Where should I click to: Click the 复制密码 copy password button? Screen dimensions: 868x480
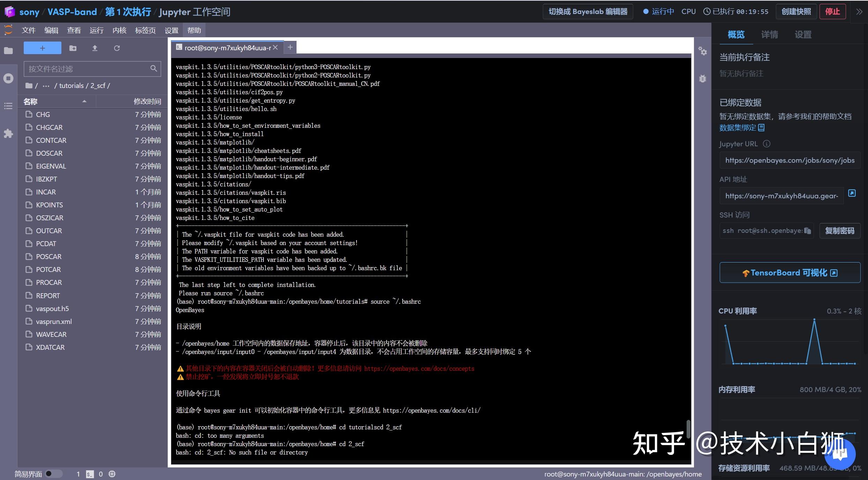(839, 231)
